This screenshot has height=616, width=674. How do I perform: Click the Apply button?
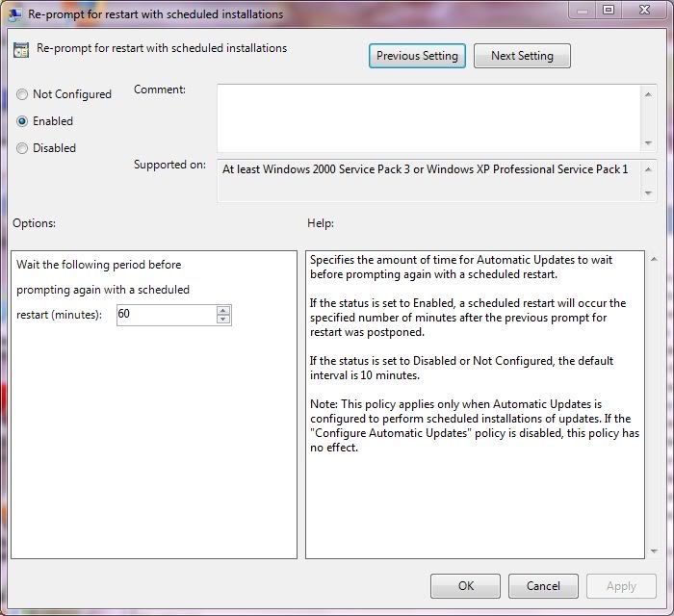pos(621,585)
